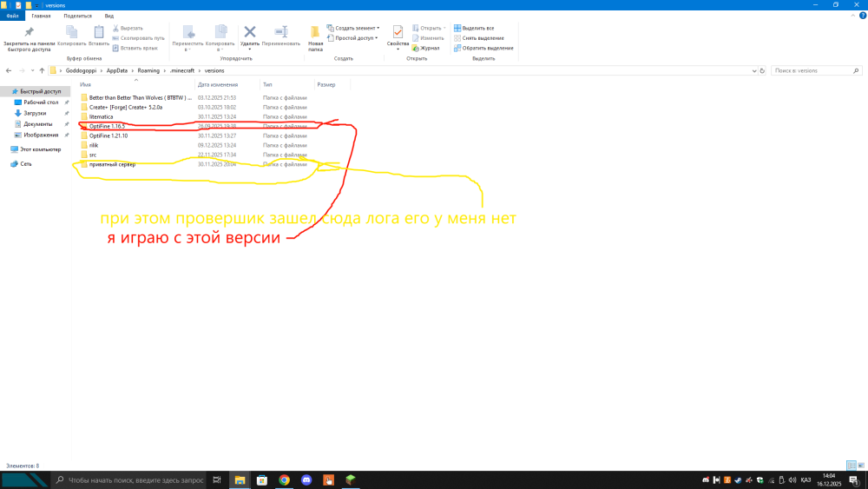
Task: Open Properties (Свойства) icon
Action: pos(398,32)
